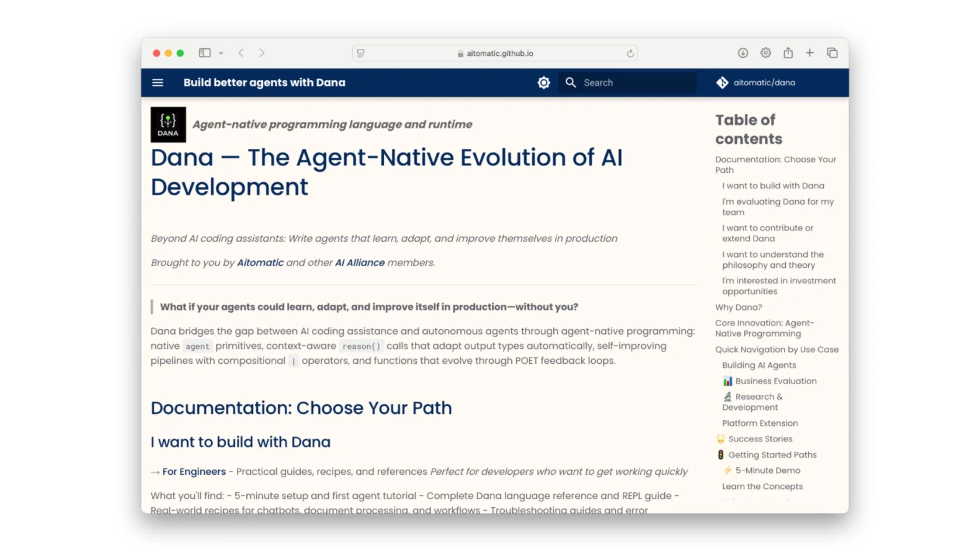Open "Quick Navigation by Use Case" contents entry
Viewport: 980px width, 551px height.
[777, 350]
